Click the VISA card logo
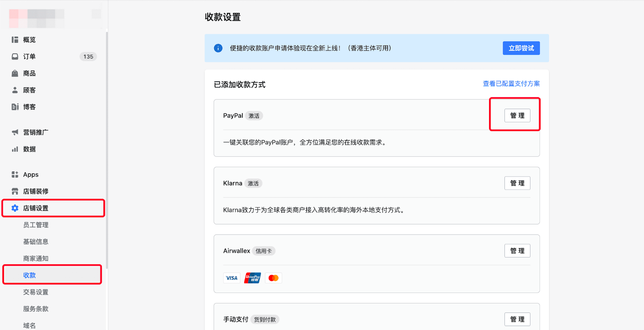 click(232, 278)
